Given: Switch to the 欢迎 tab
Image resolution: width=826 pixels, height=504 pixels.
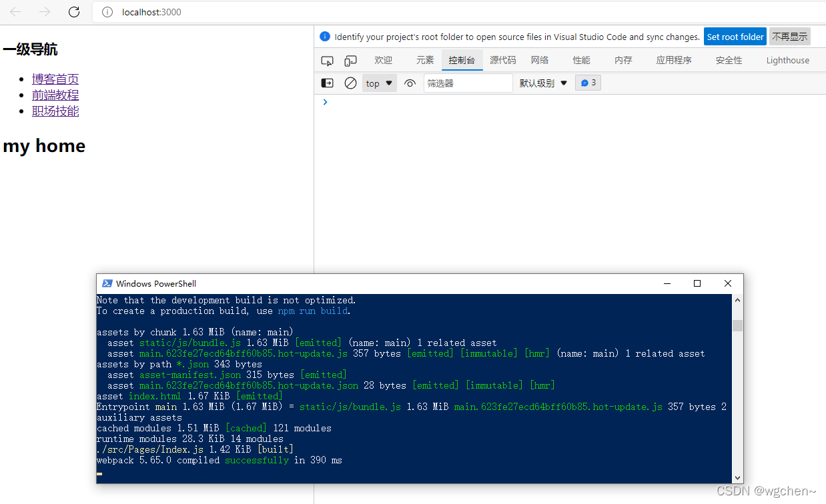Looking at the screenshot, I should tap(383, 60).
